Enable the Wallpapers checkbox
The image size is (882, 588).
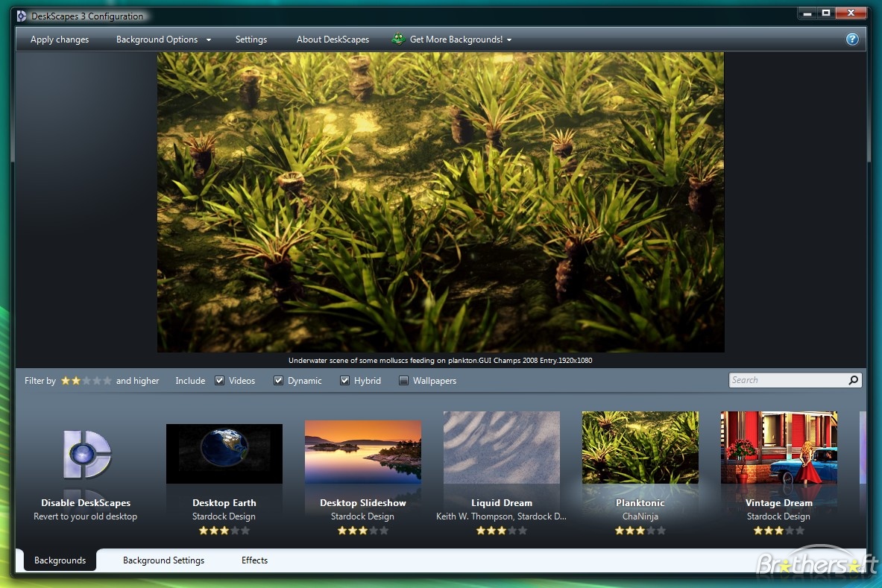tap(403, 381)
